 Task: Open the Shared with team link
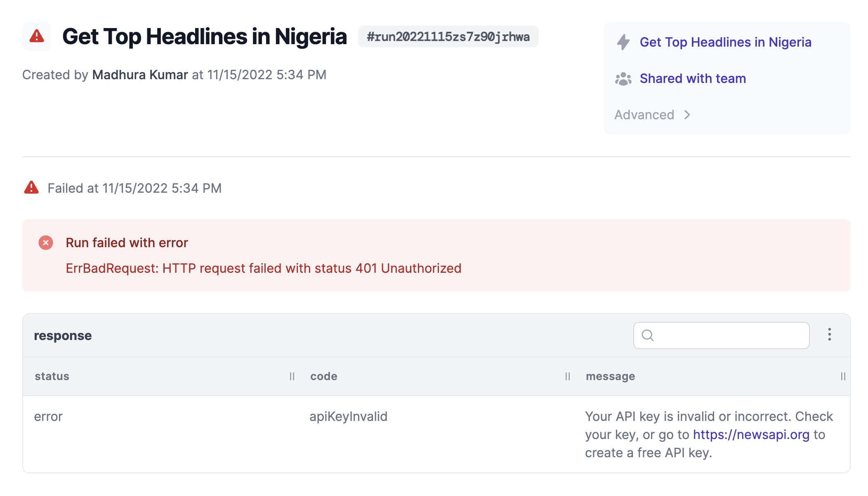tap(693, 78)
